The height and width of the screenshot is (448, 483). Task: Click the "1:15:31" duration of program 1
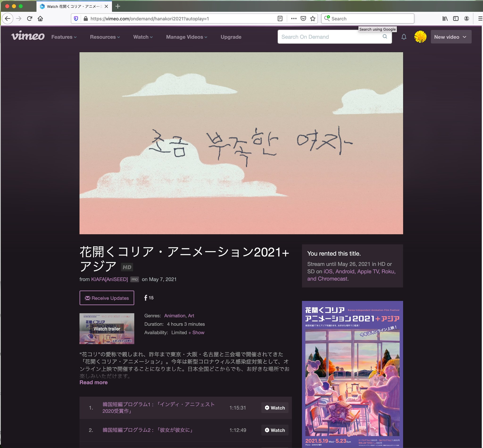coord(238,408)
